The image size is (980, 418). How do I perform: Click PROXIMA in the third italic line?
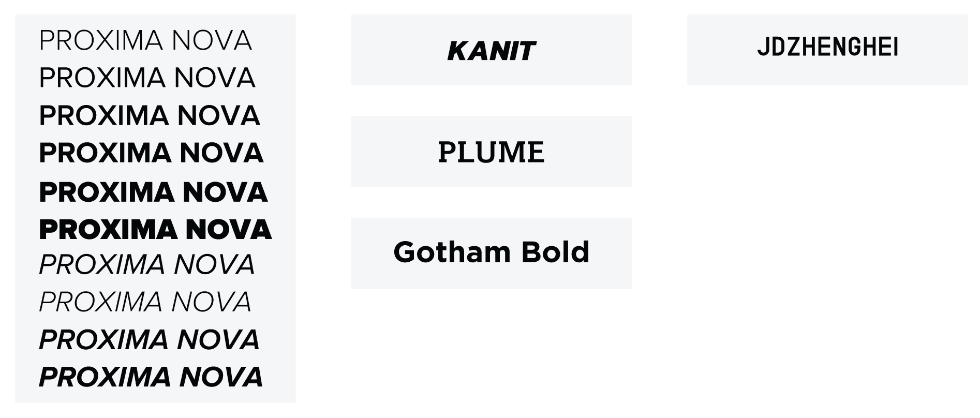103,340
